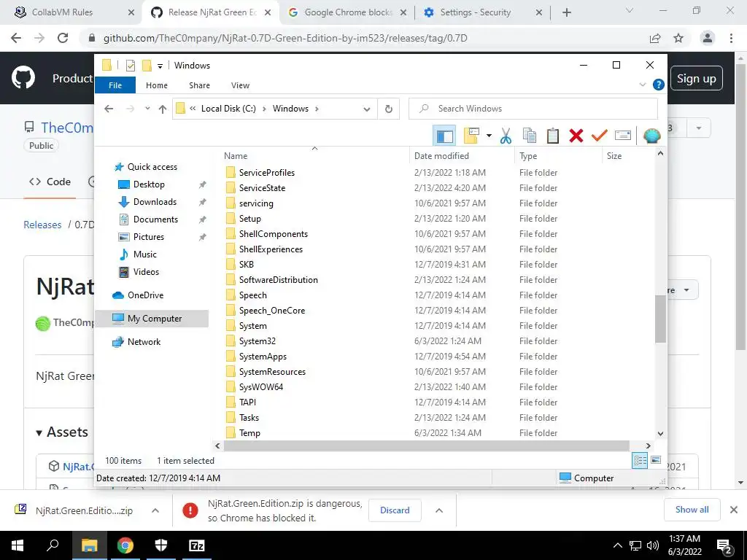Click the horizontal scrollbar in file list
Viewport: 747px width, 560px height.
pos(426,446)
